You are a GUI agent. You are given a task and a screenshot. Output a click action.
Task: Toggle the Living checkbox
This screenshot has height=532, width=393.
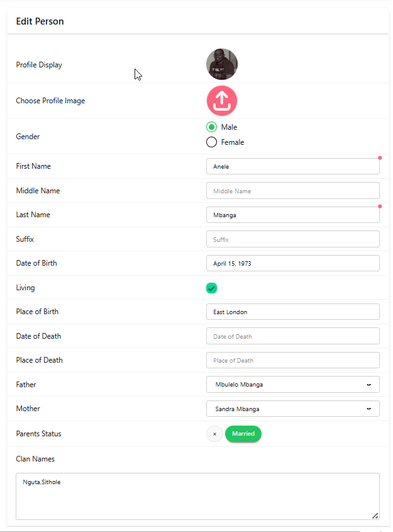[x=212, y=288]
